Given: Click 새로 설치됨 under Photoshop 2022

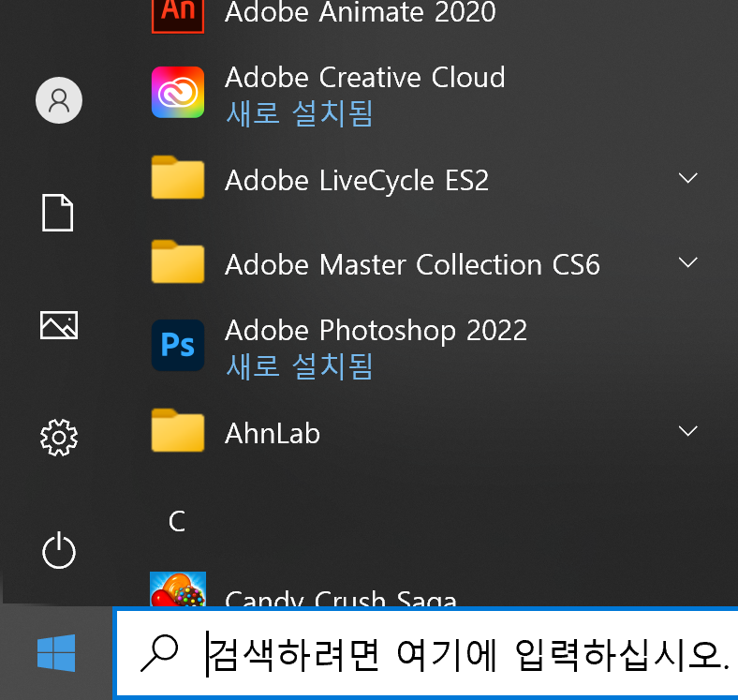Looking at the screenshot, I should coord(300,367).
